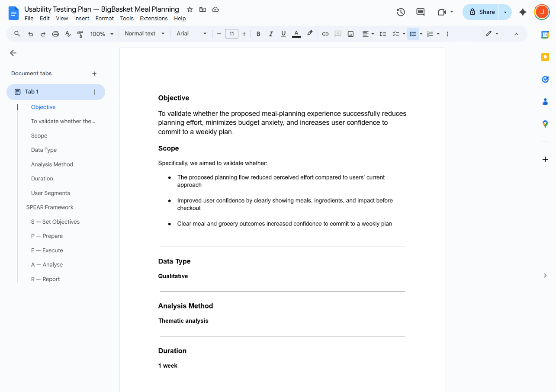Open the zoom level dropdown
556x392 pixels.
pos(102,34)
